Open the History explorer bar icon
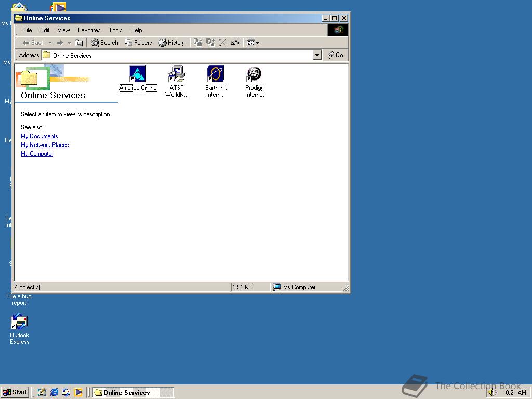 [172, 43]
